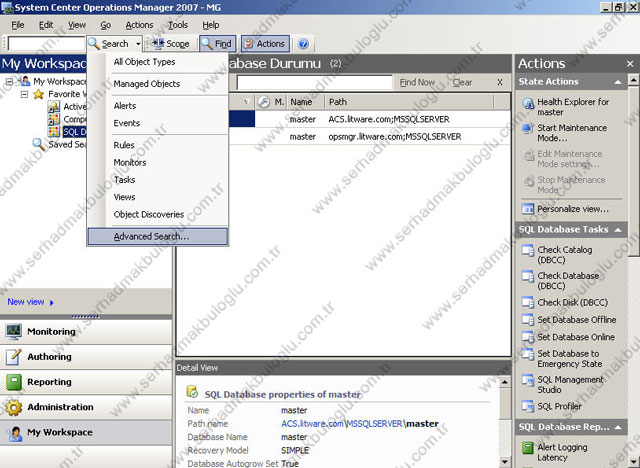This screenshot has height=468, width=640.
Task: Choose All Object Types search option
Action: [x=158, y=62]
